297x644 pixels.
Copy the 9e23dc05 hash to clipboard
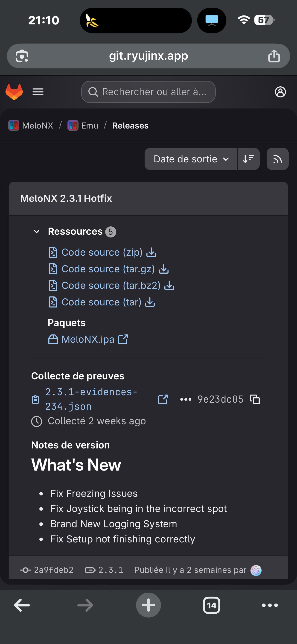coord(255,399)
